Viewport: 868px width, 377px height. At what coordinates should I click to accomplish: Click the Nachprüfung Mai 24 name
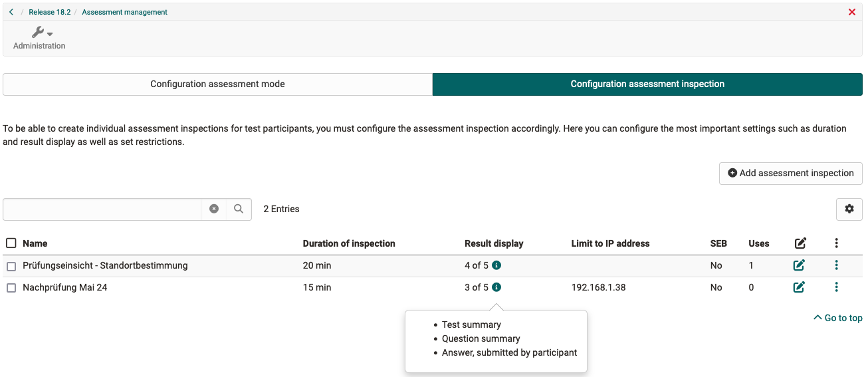click(x=65, y=287)
